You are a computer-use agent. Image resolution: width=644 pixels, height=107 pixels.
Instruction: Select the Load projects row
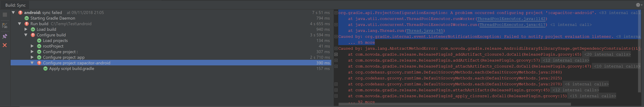pos(171,40)
